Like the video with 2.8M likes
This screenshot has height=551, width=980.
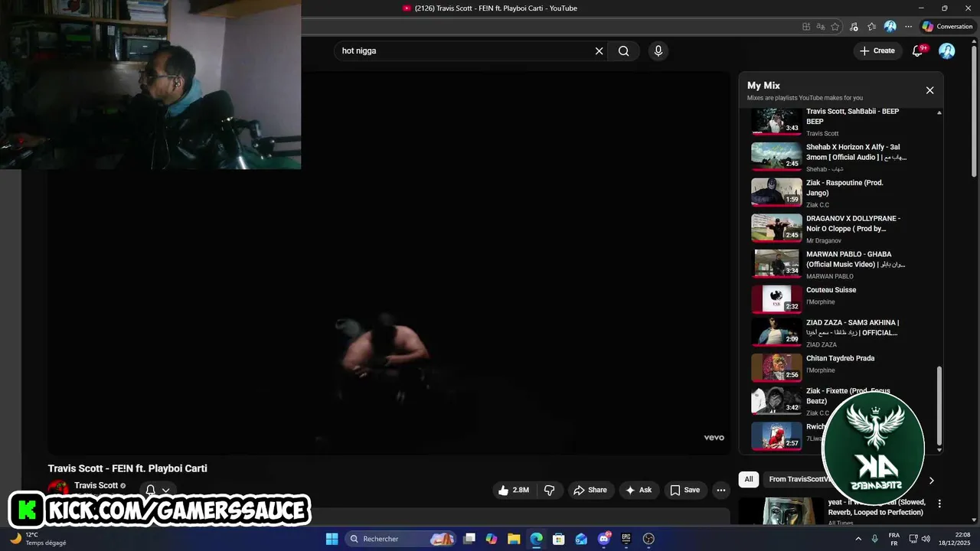[514, 491]
